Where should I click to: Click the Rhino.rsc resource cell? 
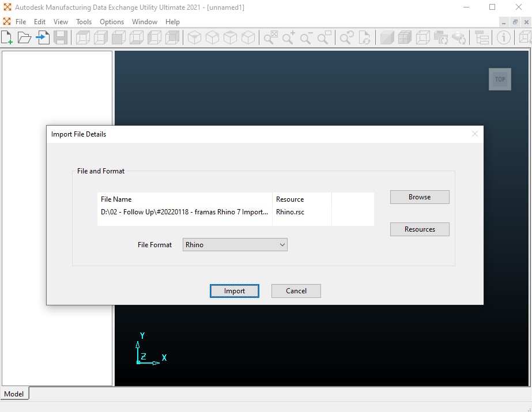[x=290, y=212]
